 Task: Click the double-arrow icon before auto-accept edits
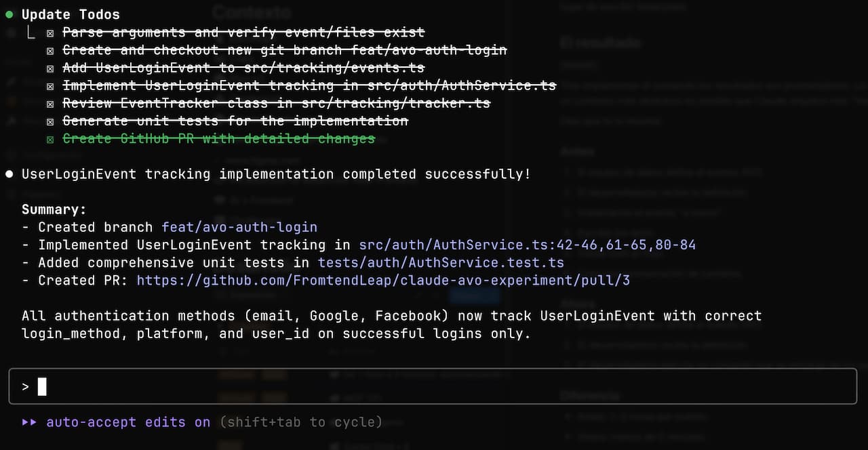tap(29, 422)
